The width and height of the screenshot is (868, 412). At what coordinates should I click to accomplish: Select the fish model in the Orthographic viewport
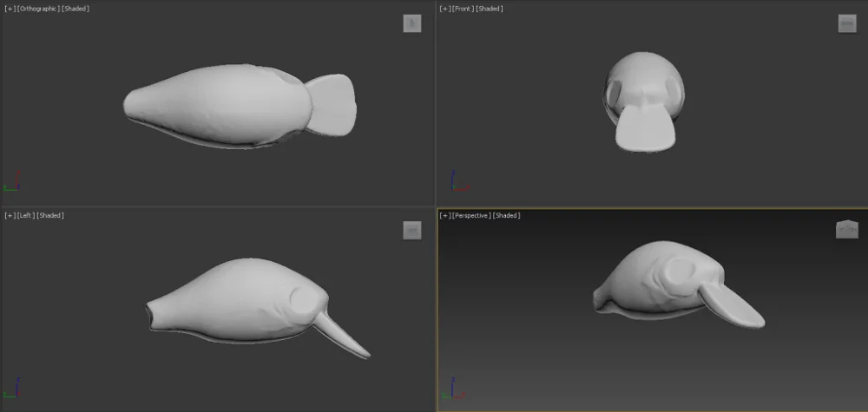(217, 106)
